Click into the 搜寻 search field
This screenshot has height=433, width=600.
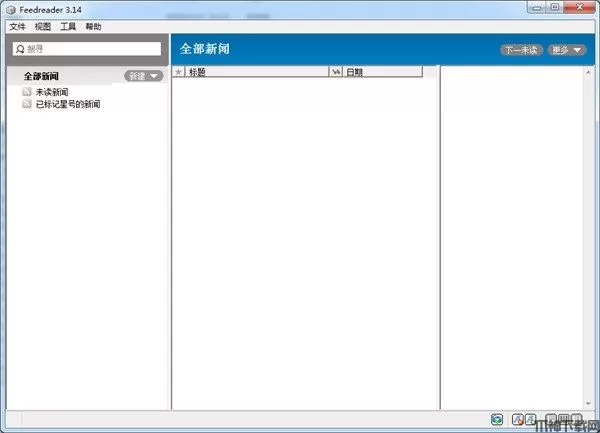(87, 49)
